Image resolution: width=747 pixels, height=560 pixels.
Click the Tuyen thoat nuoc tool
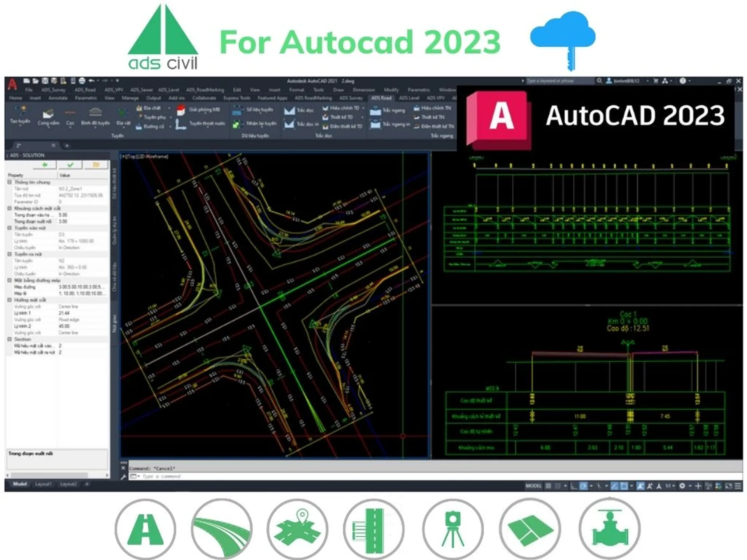[200, 124]
